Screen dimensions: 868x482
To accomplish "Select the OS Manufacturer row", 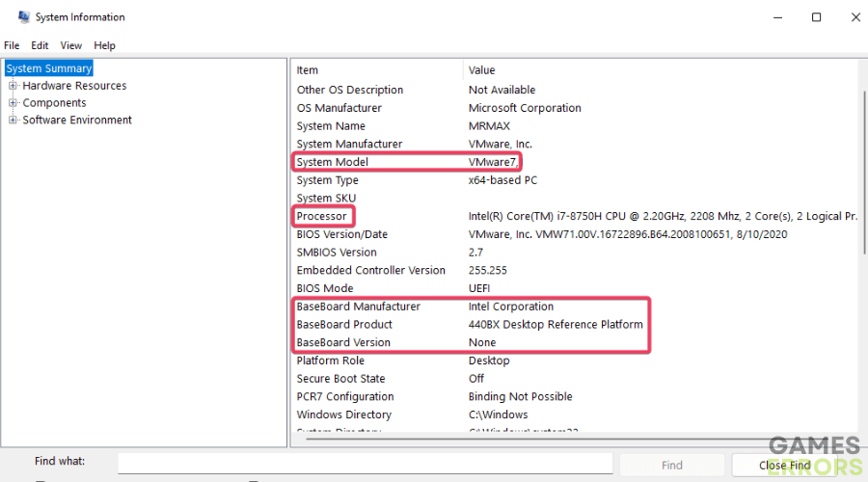I will coord(576,108).
